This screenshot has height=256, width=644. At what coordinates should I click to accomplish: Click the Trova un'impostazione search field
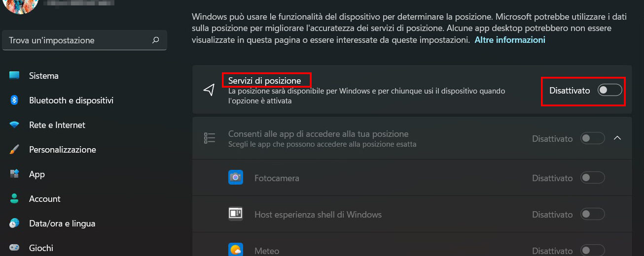[x=79, y=40]
